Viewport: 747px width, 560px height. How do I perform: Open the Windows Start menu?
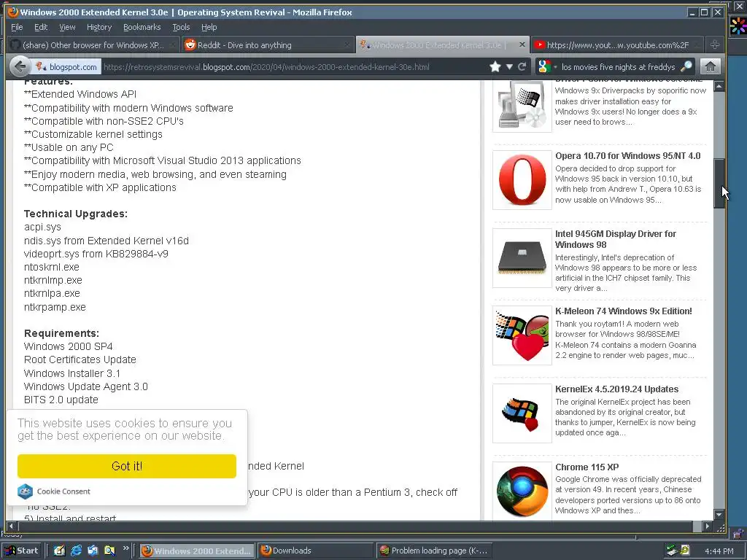(22, 551)
